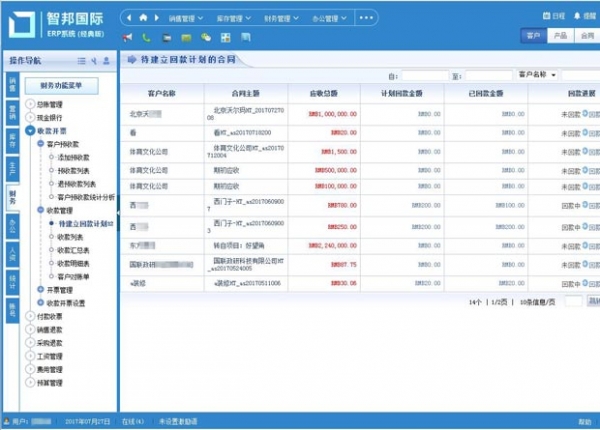Viewport: 600px width, 430px height.
Task: Click the 自 start date input field
Action: (425, 76)
